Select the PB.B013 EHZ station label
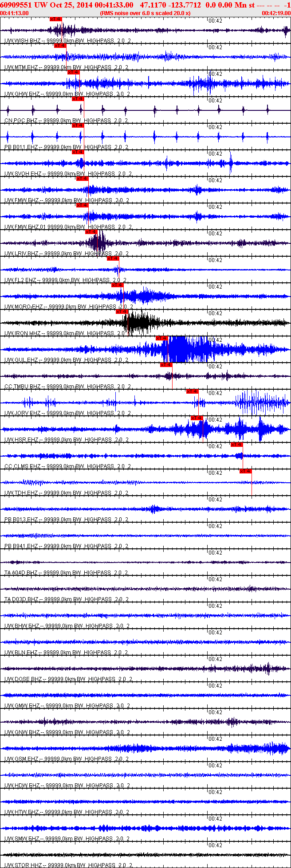291x868 pixels. click(x=67, y=520)
